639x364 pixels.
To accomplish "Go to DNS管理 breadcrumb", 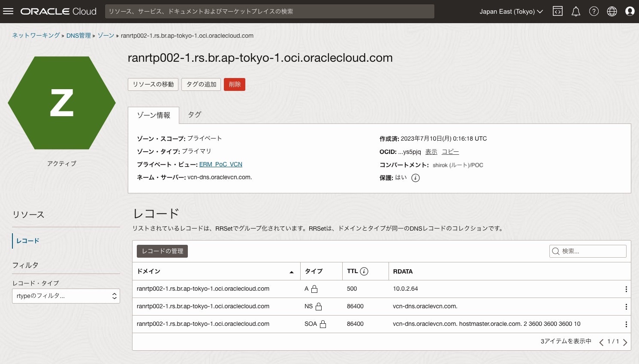I will tap(78, 36).
